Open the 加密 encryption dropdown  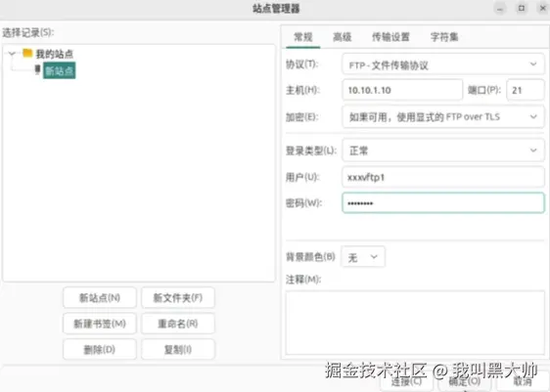[x=443, y=116]
